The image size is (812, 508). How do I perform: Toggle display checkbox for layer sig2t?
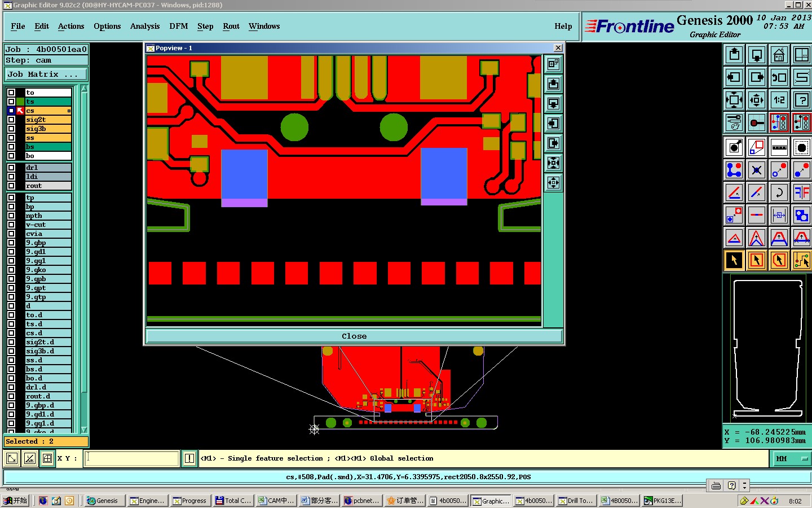pos(11,120)
